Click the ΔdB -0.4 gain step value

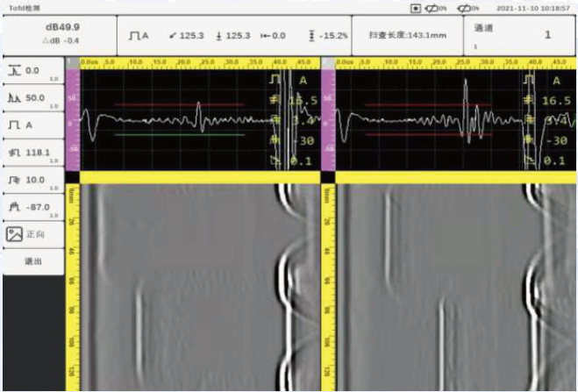(61, 41)
